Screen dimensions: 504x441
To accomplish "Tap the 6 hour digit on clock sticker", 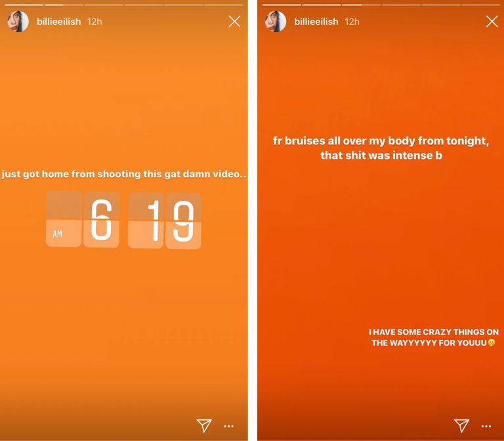I will 101,220.
